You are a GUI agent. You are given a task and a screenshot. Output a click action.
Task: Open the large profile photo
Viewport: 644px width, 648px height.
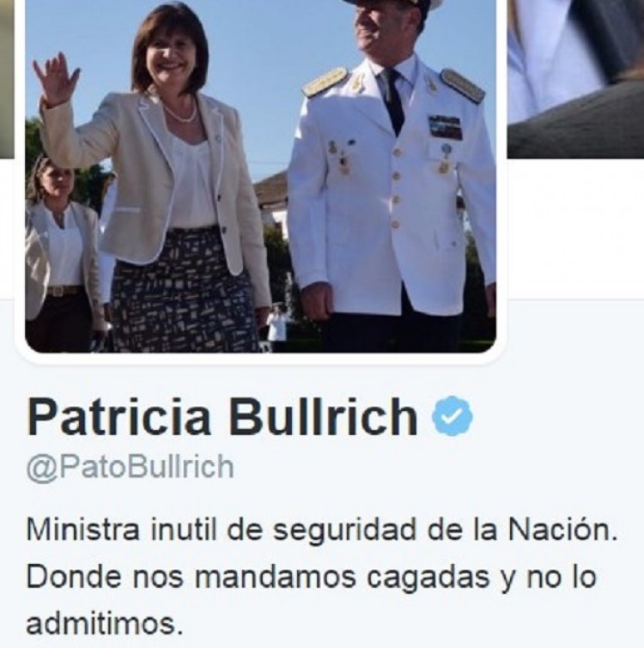(x=260, y=177)
